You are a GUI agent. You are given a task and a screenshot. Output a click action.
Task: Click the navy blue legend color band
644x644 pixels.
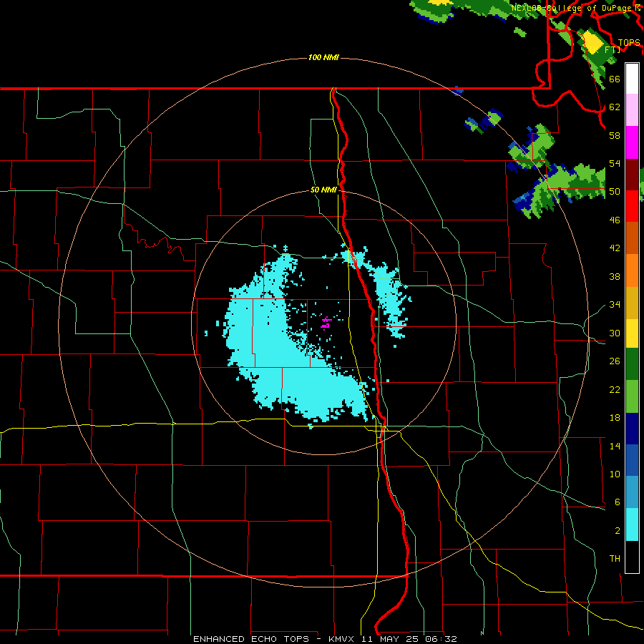632,429
